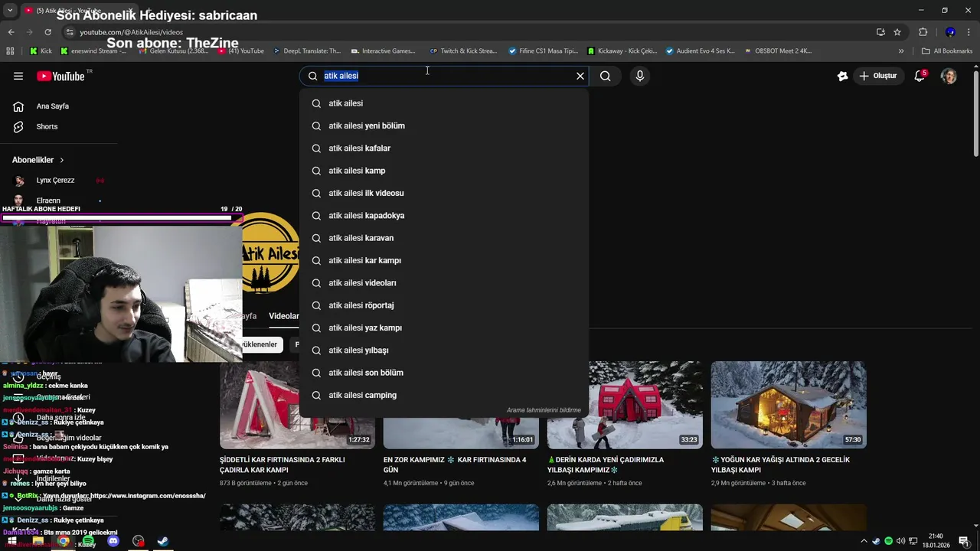
Task: Start voice search with microphone icon
Action: pyautogui.click(x=640, y=76)
